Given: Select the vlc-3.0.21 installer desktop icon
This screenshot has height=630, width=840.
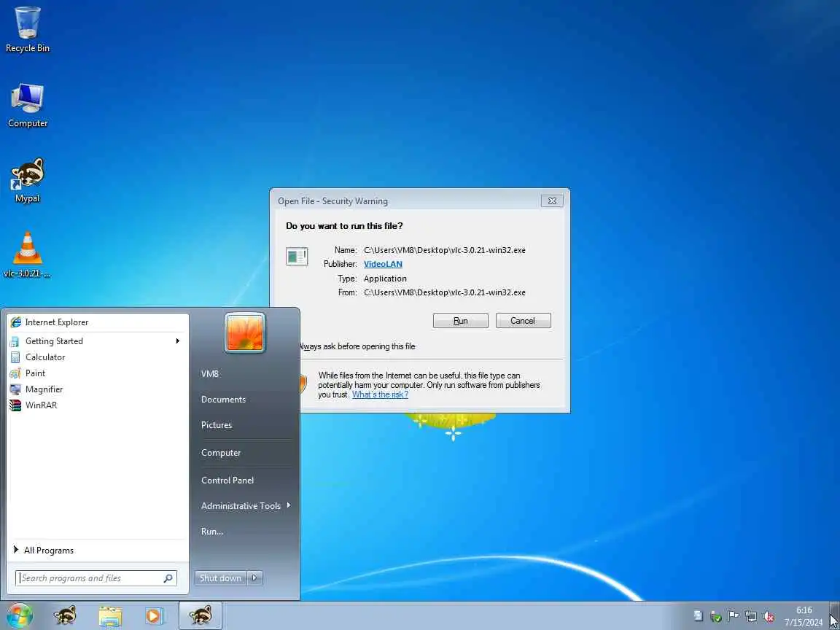Looking at the screenshot, I should pyautogui.click(x=27, y=255).
